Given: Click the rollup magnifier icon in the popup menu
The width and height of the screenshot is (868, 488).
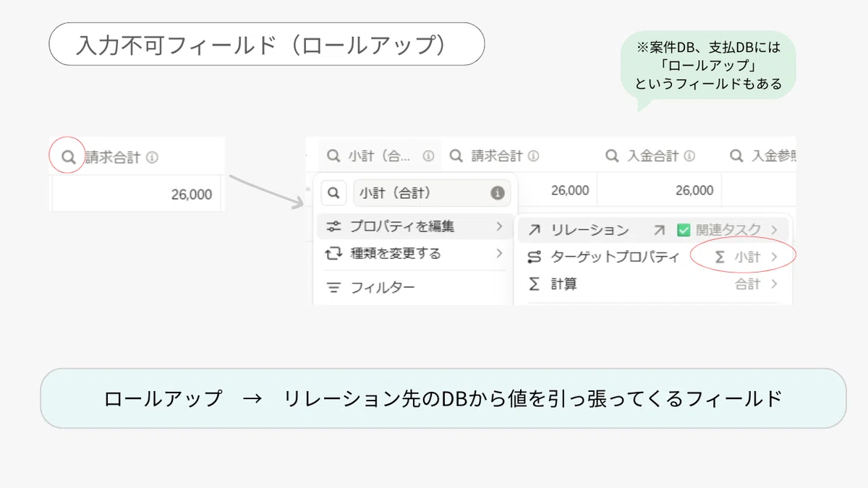Looking at the screenshot, I should click(333, 193).
